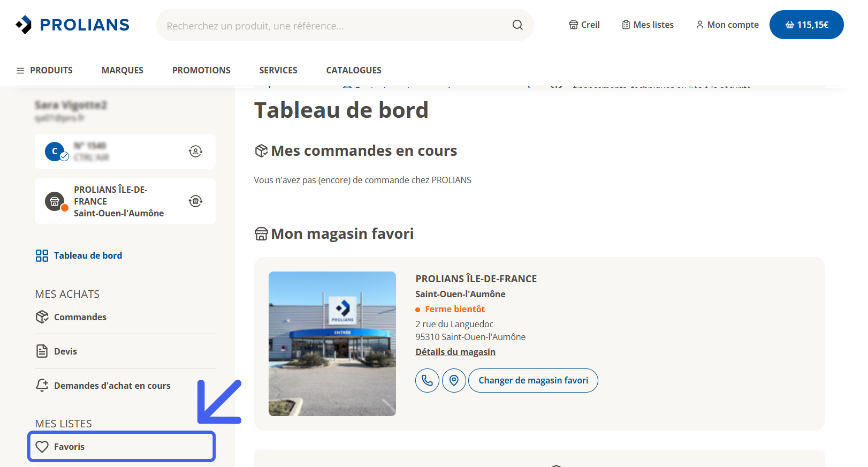This screenshot has height=467, width=868.
Task: Click the PROLIANS ÎLE-DE-FRANCE store title
Action: pyautogui.click(x=476, y=278)
